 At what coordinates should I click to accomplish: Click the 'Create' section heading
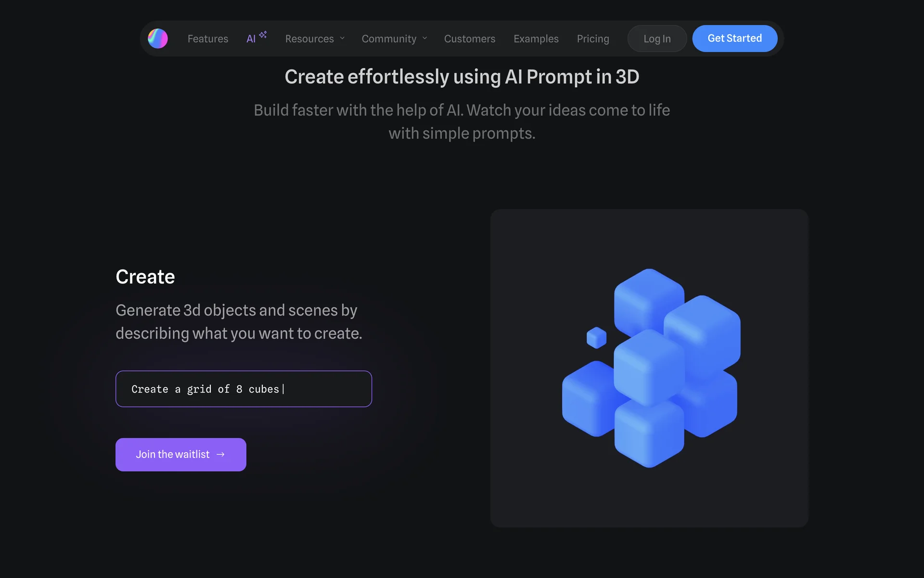point(145,277)
